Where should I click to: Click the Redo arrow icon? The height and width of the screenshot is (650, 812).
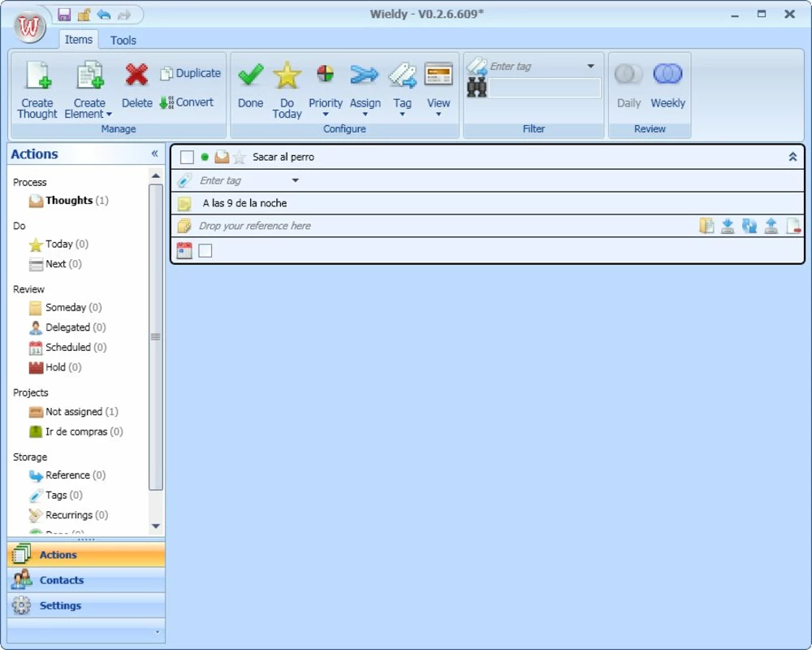124,15
